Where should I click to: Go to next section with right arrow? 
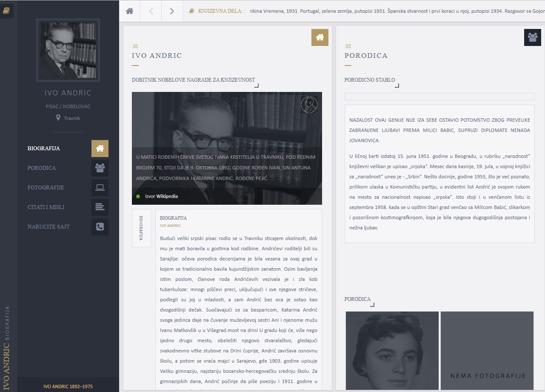pyautogui.click(x=172, y=11)
